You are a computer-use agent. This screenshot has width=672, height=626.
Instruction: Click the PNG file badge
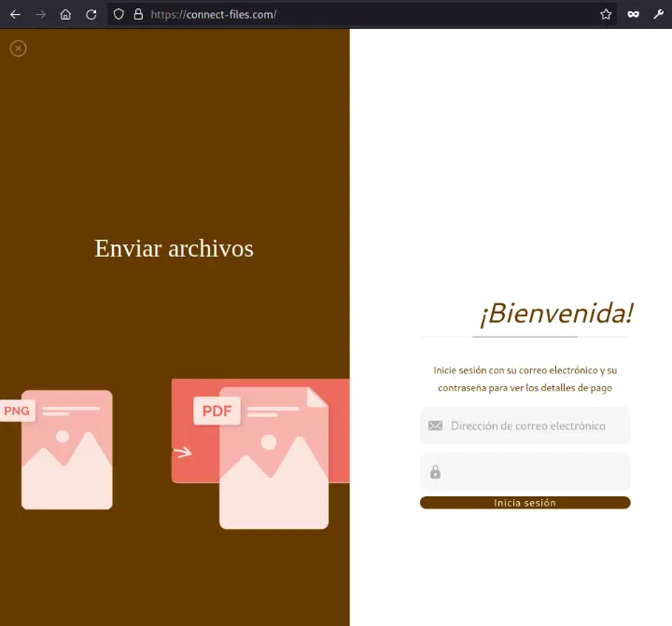[x=17, y=410]
